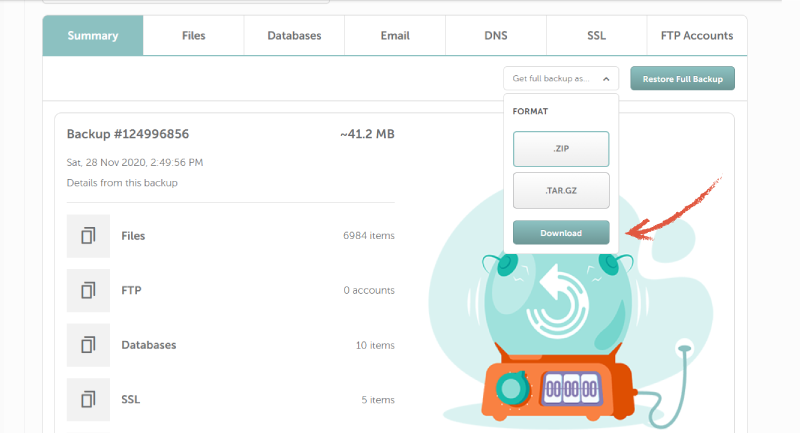Select the .ZIP format option
The height and width of the screenshot is (433, 800).
(x=561, y=149)
